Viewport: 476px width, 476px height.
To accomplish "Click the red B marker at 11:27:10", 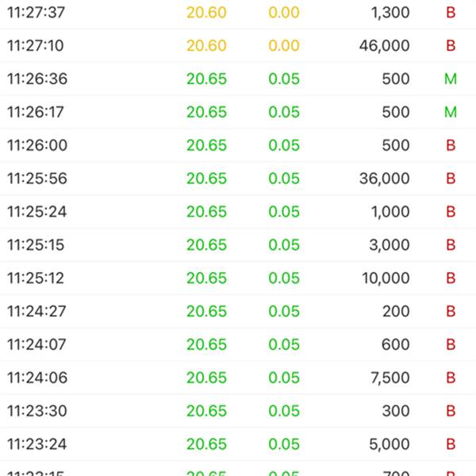I will click(451, 45).
